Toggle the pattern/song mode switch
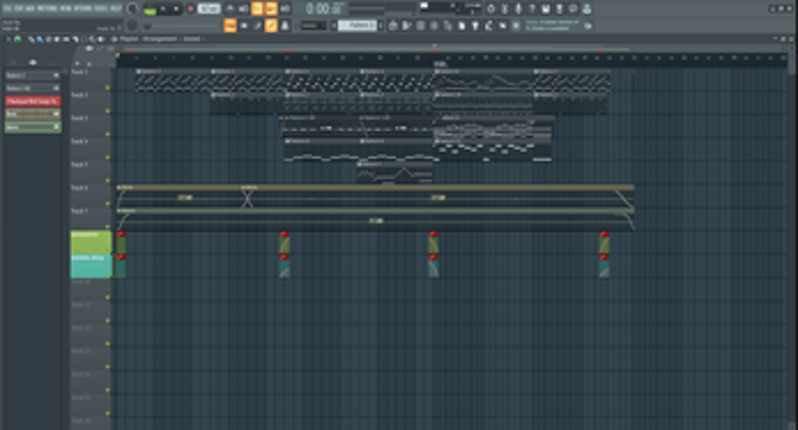The height and width of the screenshot is (430, 798). pyautogui.click(x=150, y=10)
